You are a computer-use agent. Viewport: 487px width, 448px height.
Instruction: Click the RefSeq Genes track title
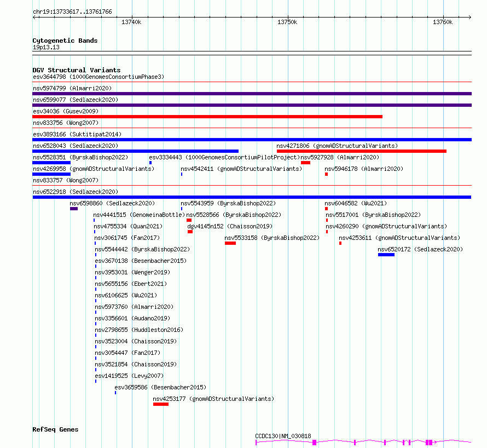pyautogui.click(x=55, y=430)
